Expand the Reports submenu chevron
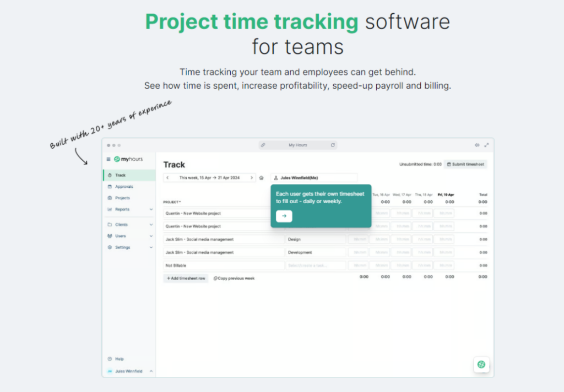 click(151, 209)
